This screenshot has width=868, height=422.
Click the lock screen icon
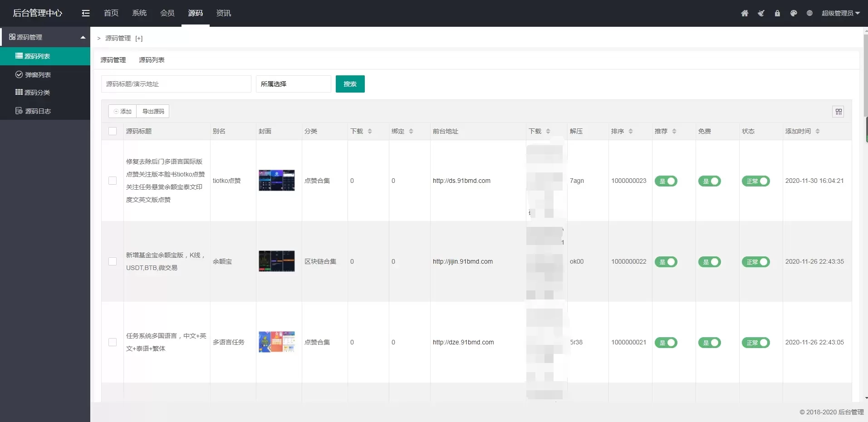click(x=777, y=13)
